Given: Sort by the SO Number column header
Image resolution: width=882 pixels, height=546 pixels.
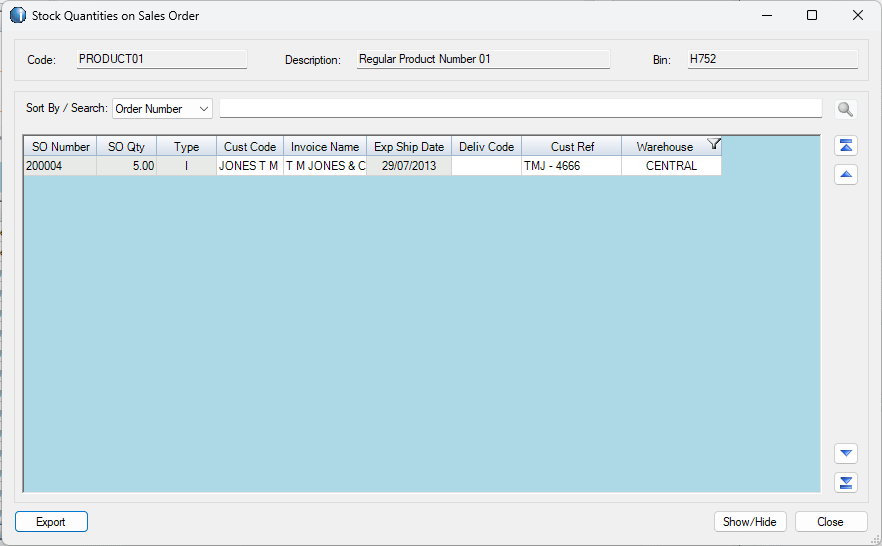Looking at the screenshot, I should coord(60,147).
